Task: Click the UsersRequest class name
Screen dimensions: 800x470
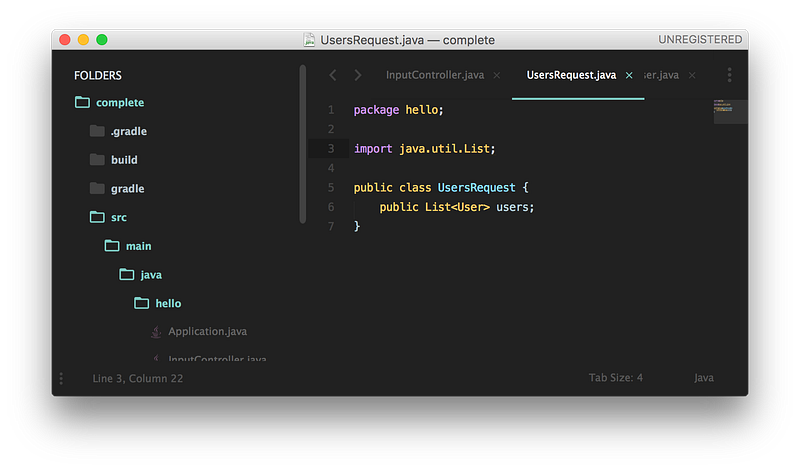Action: point(477,187)
